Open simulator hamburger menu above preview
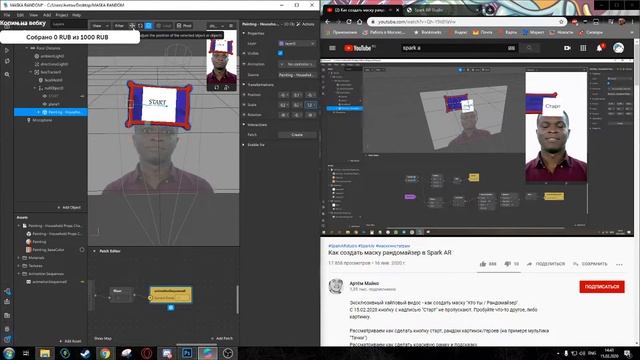 231,26
